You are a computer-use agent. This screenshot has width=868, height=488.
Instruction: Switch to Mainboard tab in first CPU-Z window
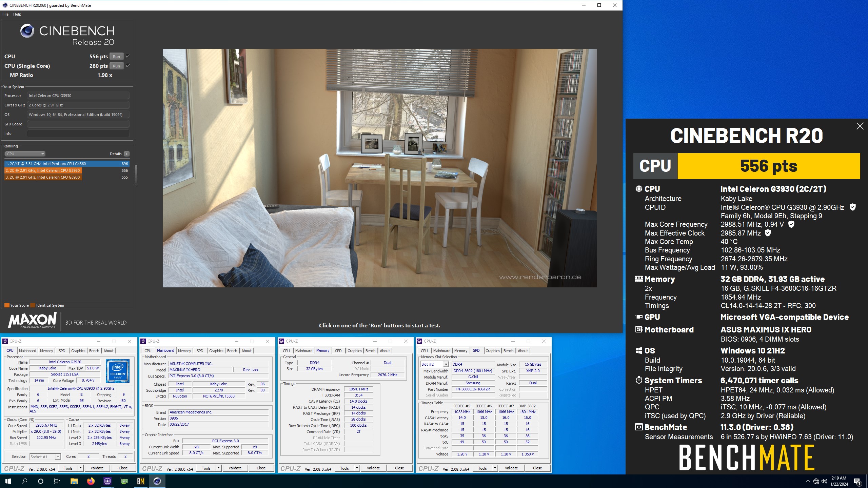point(27,351)
